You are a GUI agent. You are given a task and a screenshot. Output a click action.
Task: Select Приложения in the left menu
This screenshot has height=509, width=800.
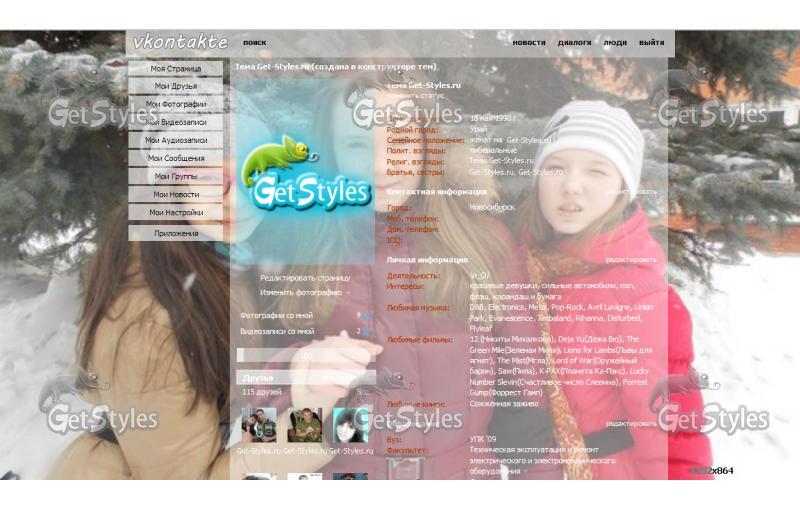176,233
